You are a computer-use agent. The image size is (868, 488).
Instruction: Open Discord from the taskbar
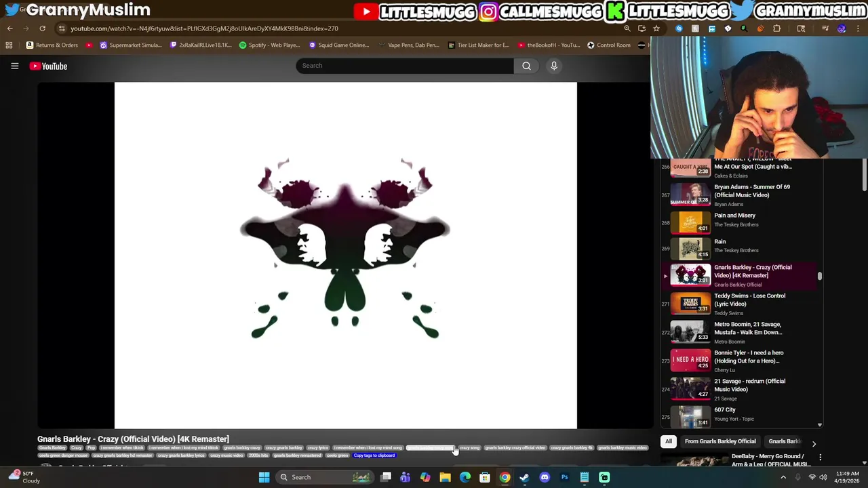(545, 477)
